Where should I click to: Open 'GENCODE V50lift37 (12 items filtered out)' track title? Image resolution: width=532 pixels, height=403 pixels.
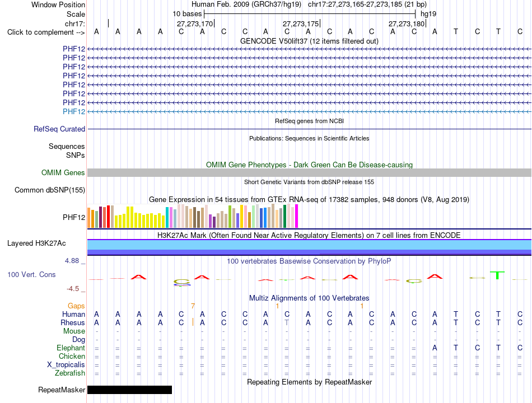click(x=309, y=41)
